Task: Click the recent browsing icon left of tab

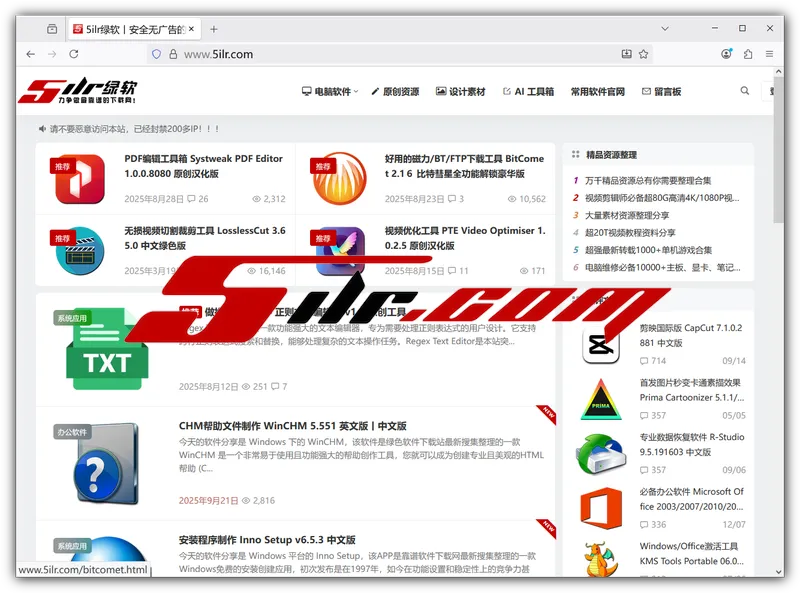Action: click(x=52, y=29)
